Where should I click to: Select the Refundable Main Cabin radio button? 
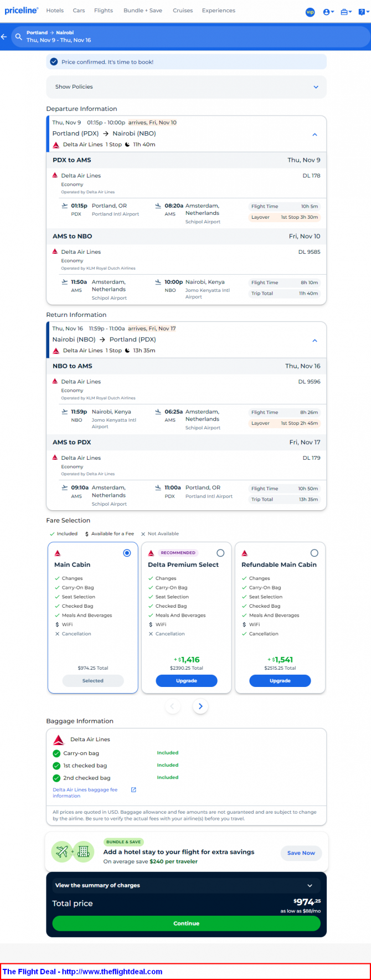tap(315, 553)
